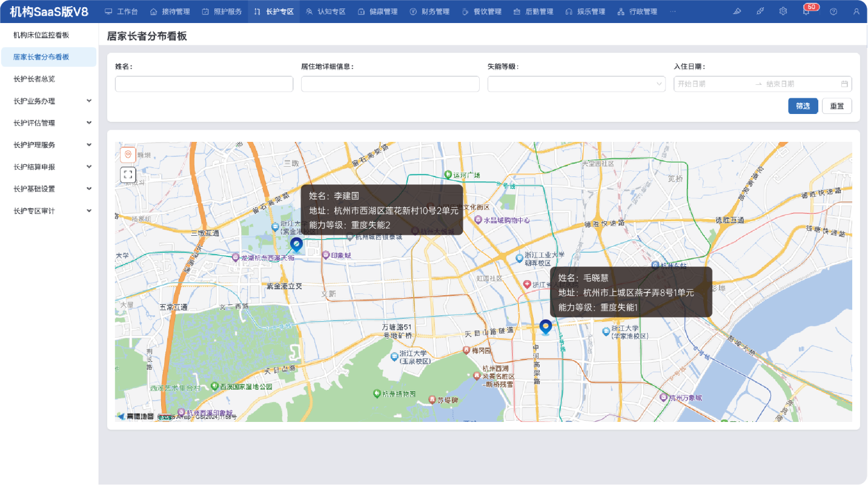
Task: Click the help question mark icon
Action: 835,11
